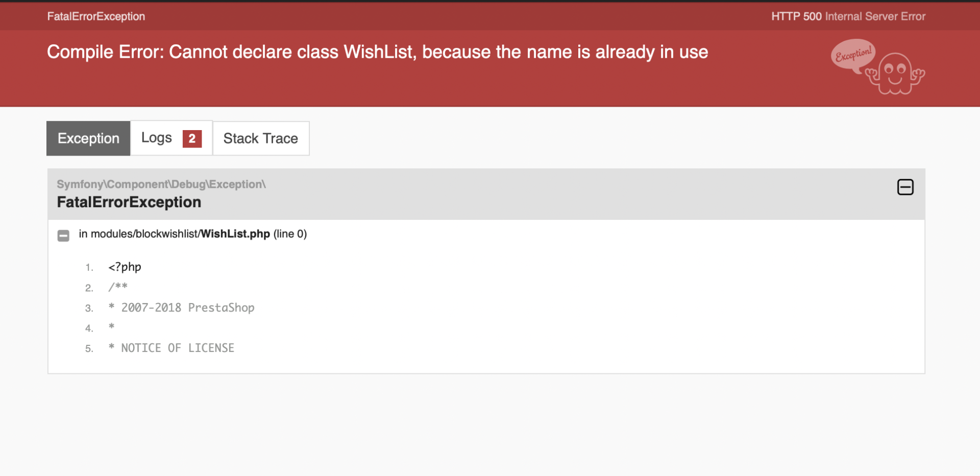Click code line 5 'NOTICE OF LICENSE'
This screenshot has width=980, height=476.
tap(171, 348)
